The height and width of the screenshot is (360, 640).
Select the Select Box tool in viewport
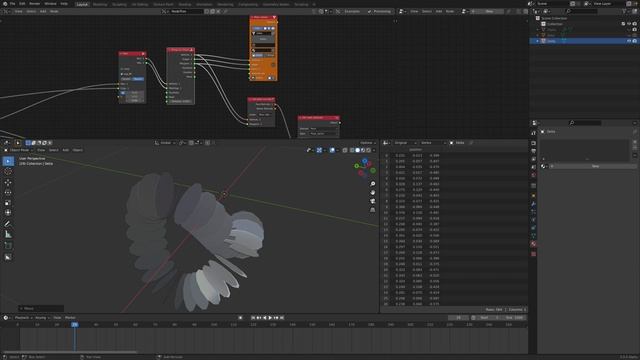click(8, 161)
